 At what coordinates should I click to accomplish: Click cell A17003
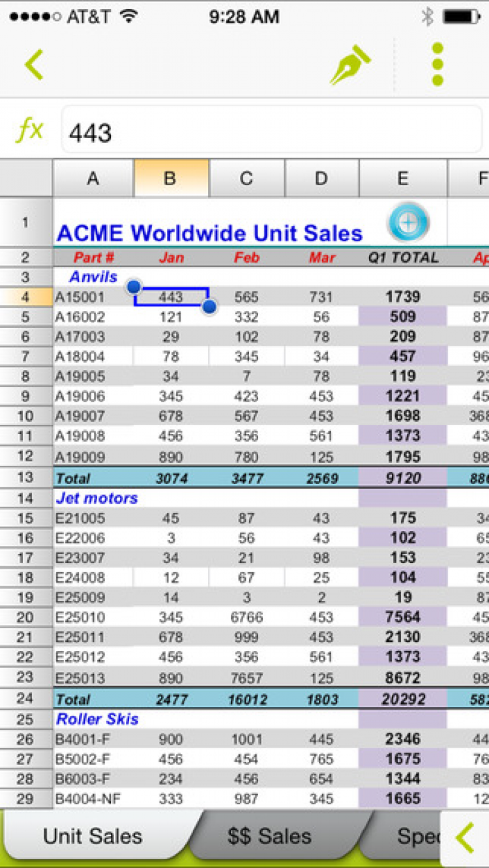coord(93,337)
